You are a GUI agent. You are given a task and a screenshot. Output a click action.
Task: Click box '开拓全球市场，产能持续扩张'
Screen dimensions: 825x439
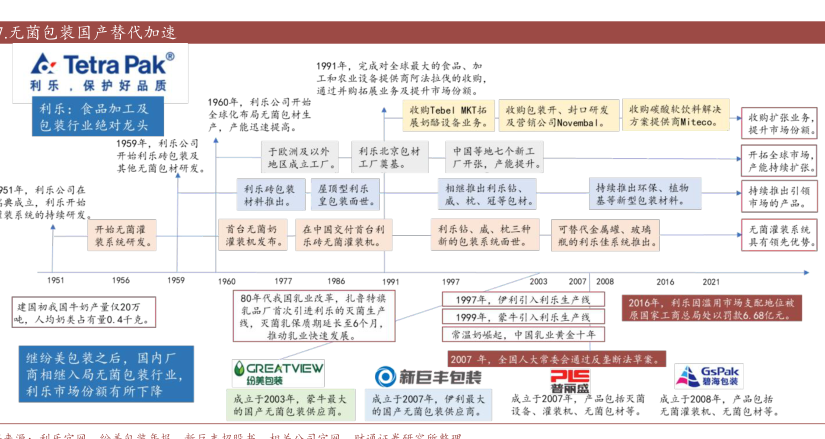pos(779,161)
